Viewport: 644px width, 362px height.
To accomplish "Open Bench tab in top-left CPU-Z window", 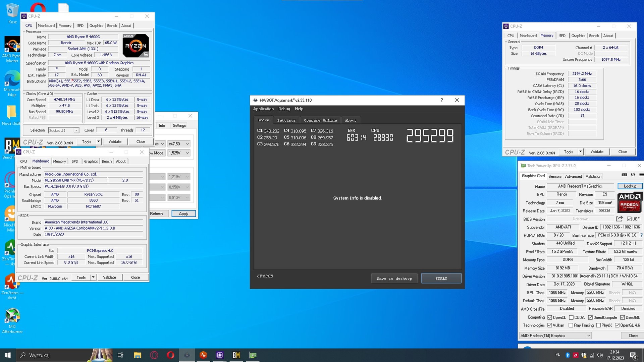I will (x=112, y=25).
